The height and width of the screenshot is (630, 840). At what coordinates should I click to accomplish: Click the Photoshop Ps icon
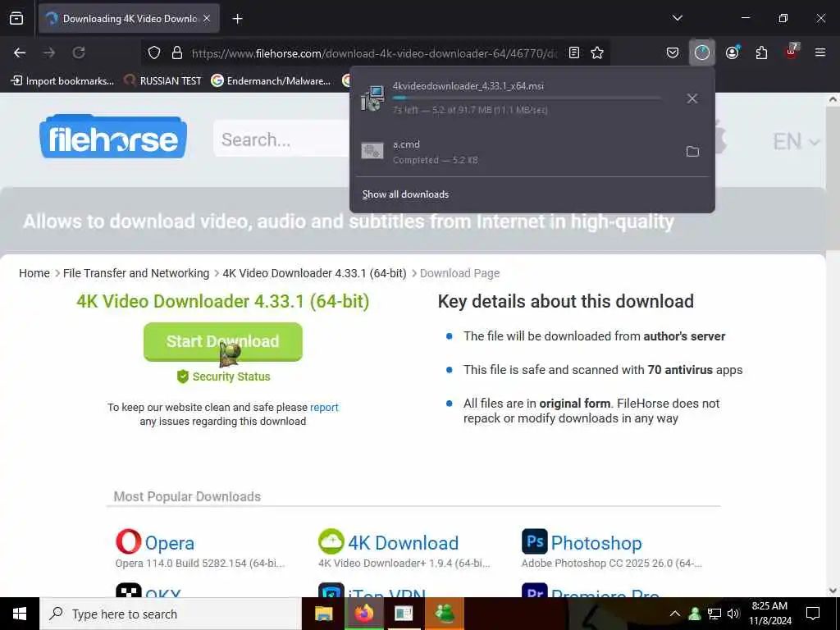[535, 541]
